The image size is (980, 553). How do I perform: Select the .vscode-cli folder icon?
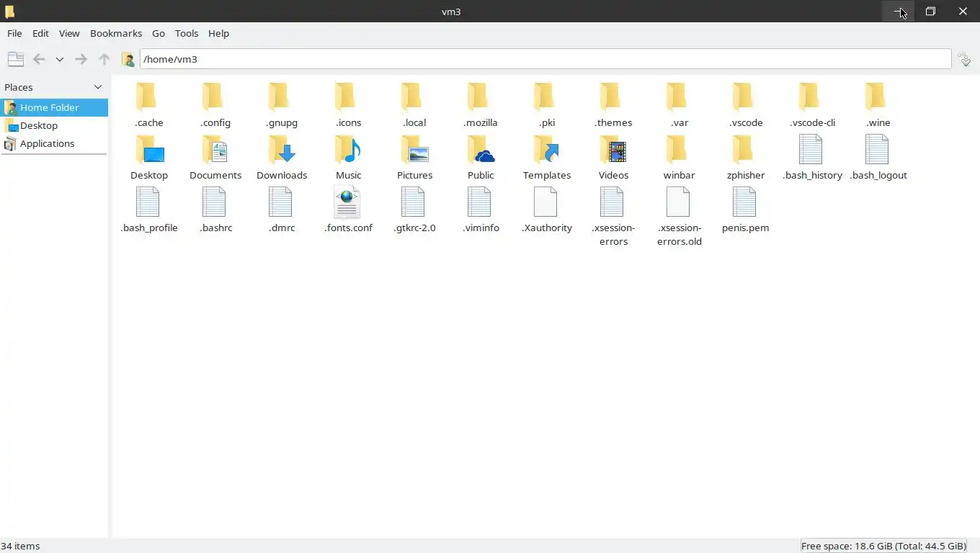810,96
